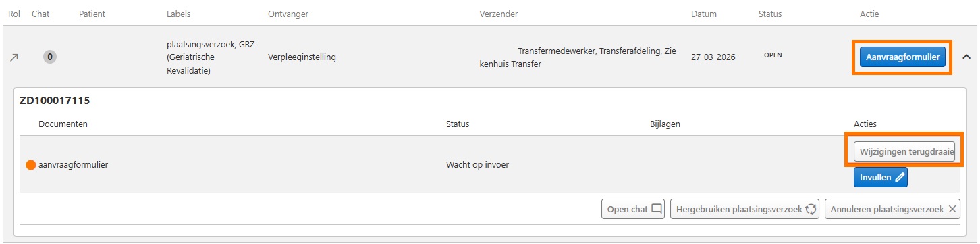The width and height of the screenshot is (980, 244).
Task: Click the orange status dot beside aanvraagformulier
Action: 30,164
